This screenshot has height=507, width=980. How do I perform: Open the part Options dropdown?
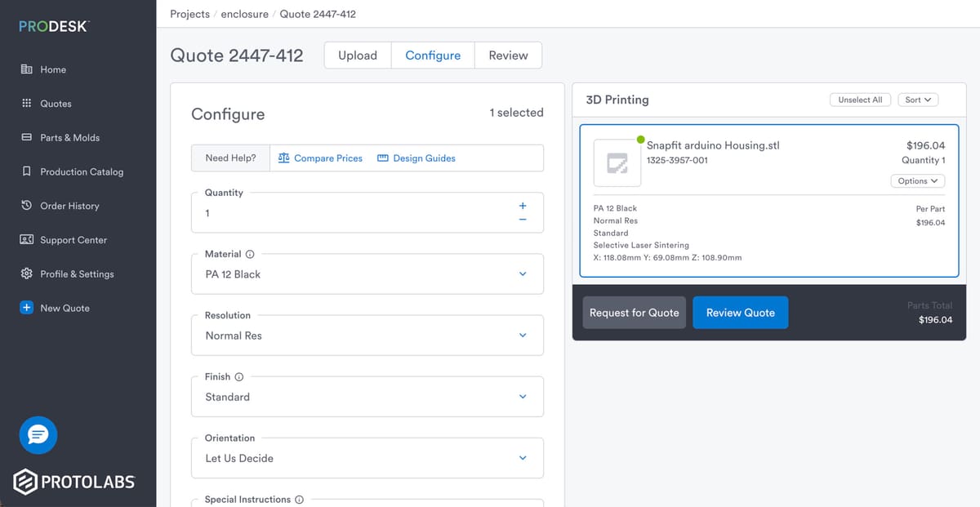tap(917, 181)
